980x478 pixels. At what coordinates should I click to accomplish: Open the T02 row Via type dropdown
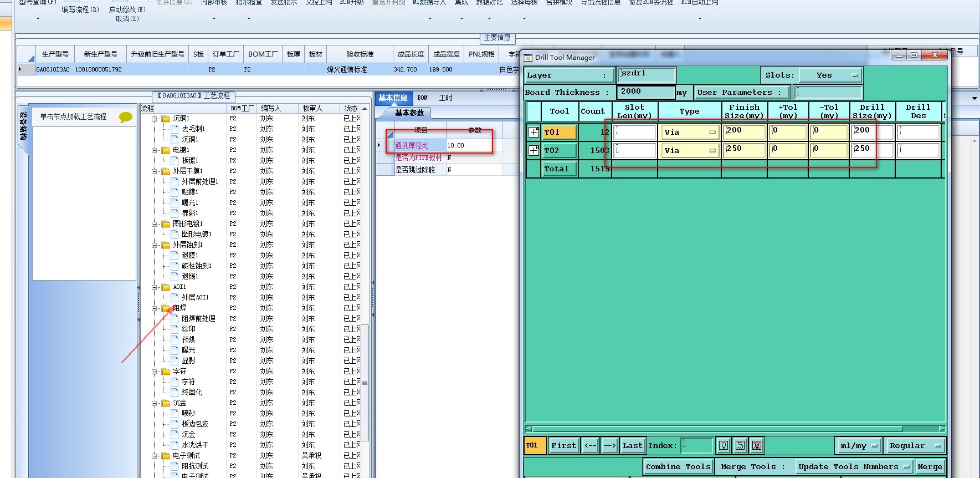(x=689, y=150)
